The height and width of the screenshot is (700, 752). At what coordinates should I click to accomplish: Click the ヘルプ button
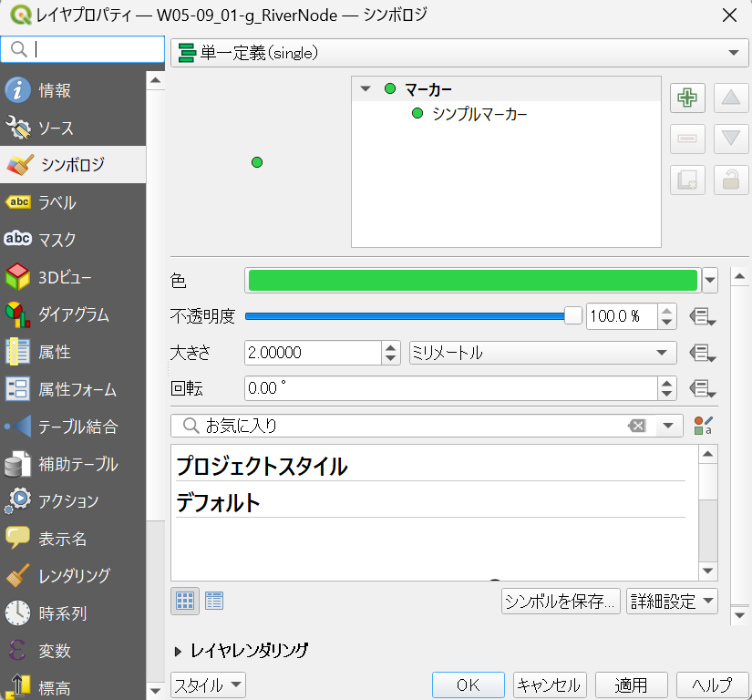712,685
